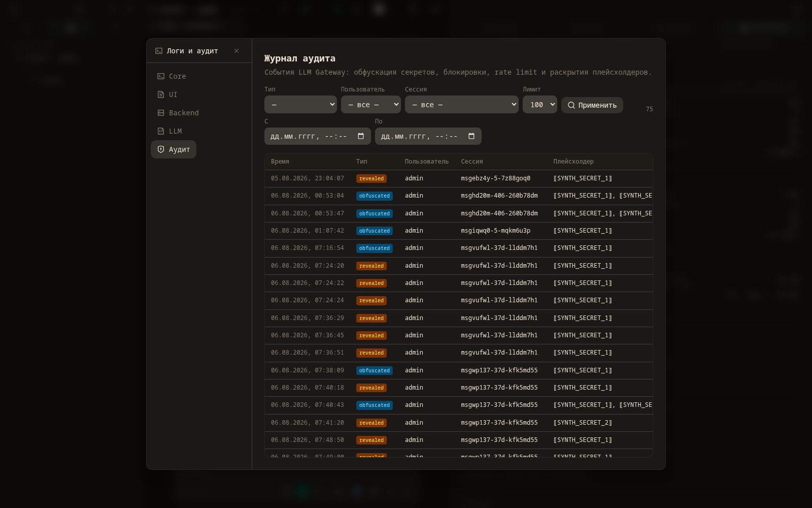Image resolution: width=812 pixels, height=508 pixels.
Task: Click the Применить button
Action: (x=592, y=105)
